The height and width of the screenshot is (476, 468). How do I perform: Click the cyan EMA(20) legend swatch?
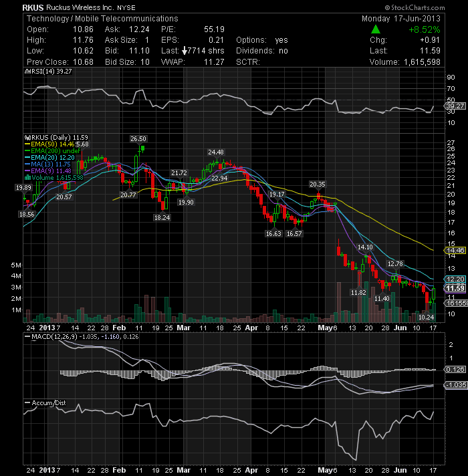27,158
